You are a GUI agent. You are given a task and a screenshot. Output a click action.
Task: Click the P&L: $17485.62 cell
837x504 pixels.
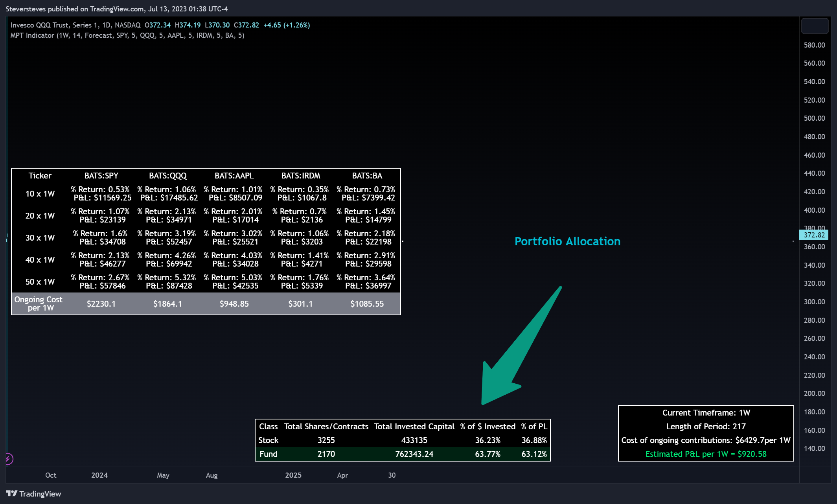coord(169,198)
